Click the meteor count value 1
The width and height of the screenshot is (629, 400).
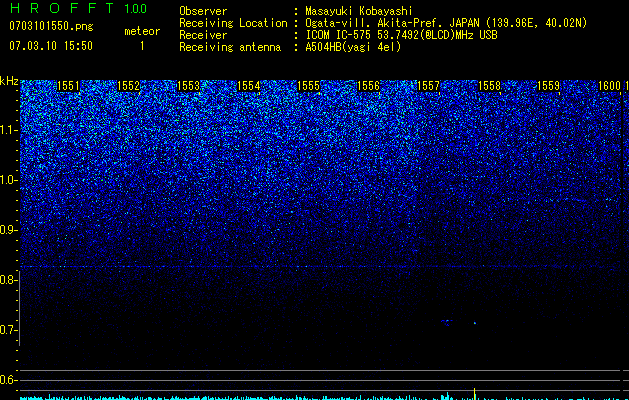coord(142,46)
